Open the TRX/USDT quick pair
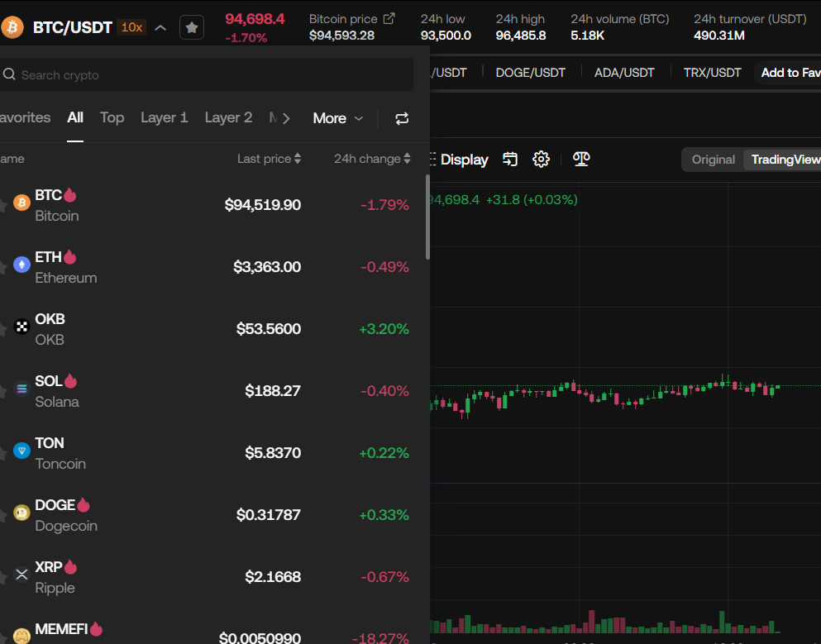Screen dimensions: 821x644 point(712,73)
